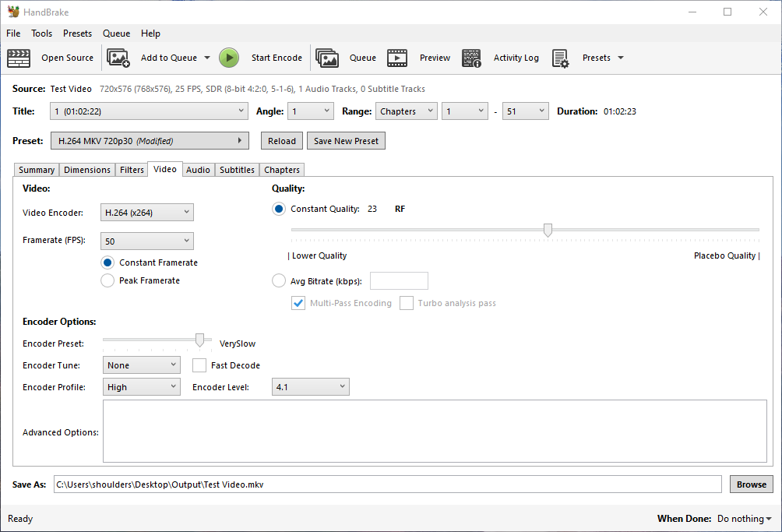Click the Encoder Preset slider handle
This screenshot has height=532, width=782.
pos(199,340)
